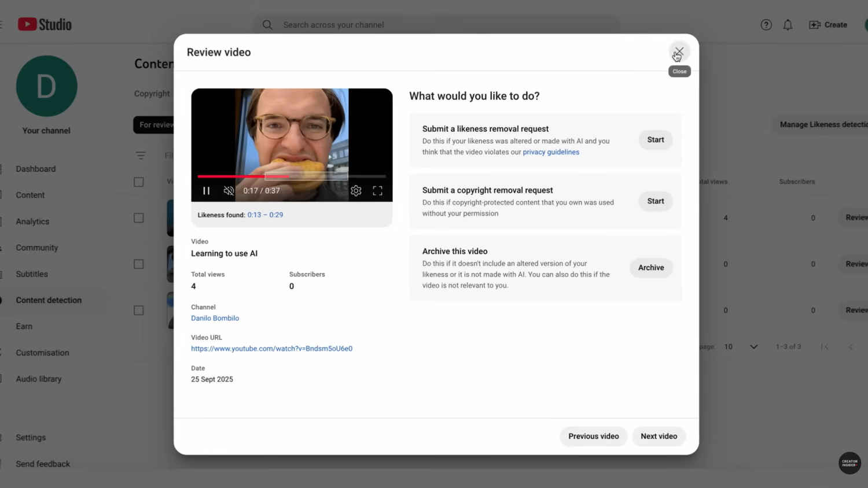Image resolution: width=868 pixels, height=488 pixels.
Task: Expand the rows per page dropdown
Action: 753,347
